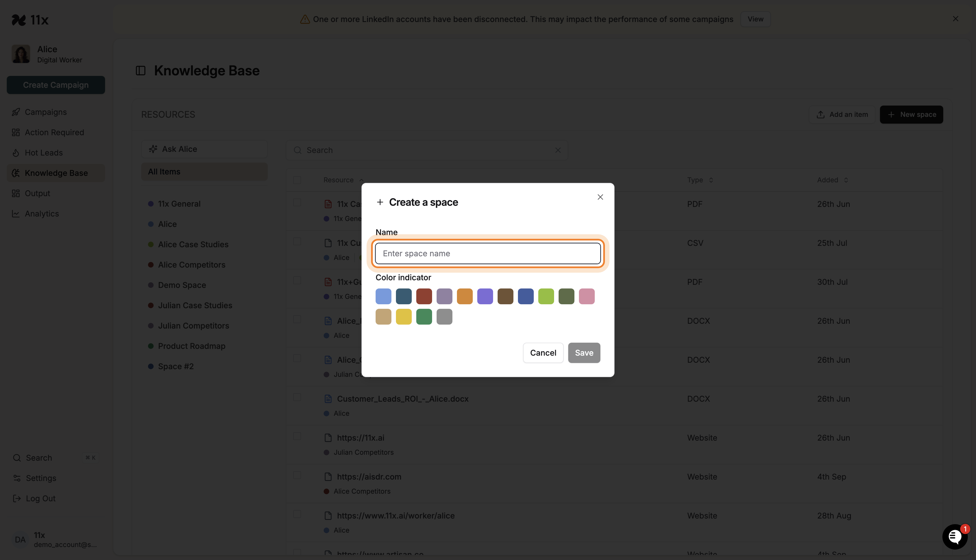Open Hot Leads via the flame icon
The height and width of the screenshot is (560, 976).
16,153
